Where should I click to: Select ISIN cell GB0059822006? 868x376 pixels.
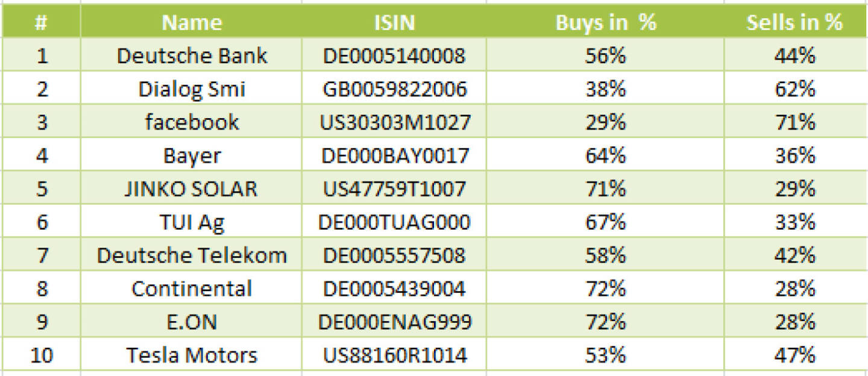pos(394,89)
